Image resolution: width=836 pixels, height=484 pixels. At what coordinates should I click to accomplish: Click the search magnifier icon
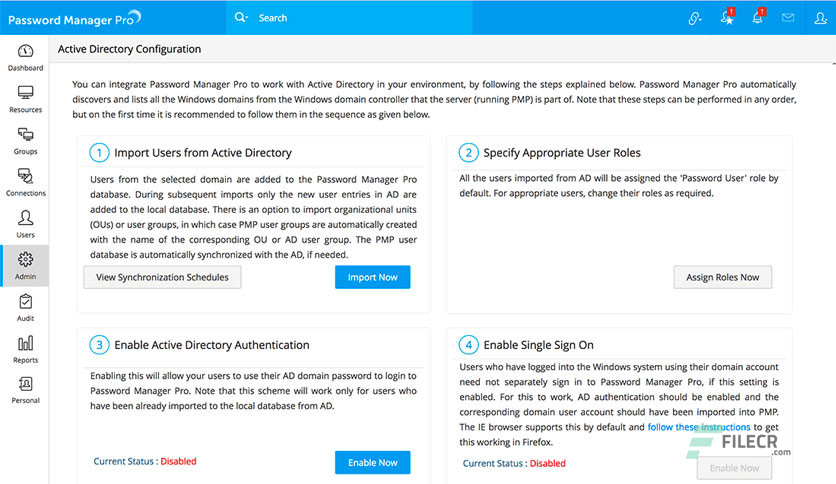tap(241, 18)
